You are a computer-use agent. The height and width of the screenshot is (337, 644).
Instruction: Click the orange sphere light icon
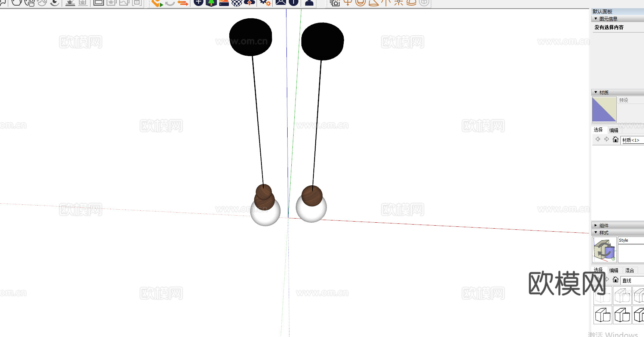pyautogui.click(x=361, y=2)
